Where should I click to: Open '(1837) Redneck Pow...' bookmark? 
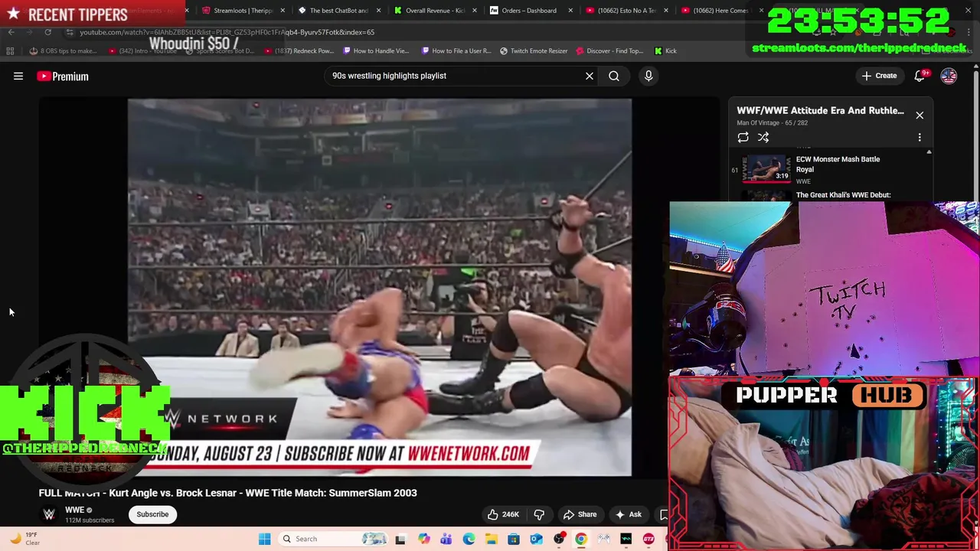[299, 51]
